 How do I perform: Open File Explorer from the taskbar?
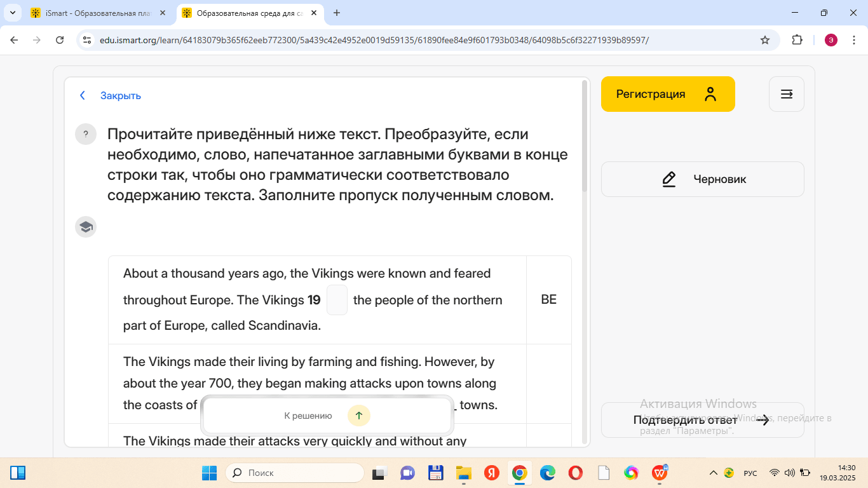click(x=463, y=473)
